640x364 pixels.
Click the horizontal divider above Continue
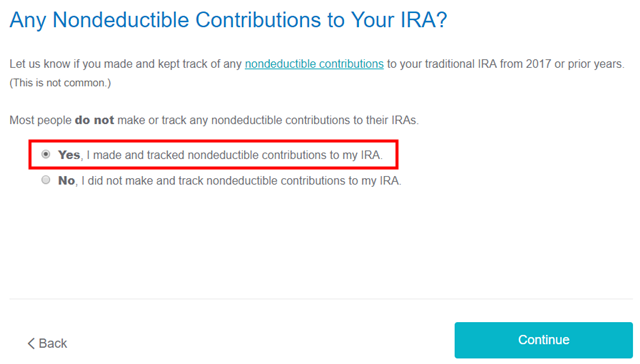(x=321, y=299)
